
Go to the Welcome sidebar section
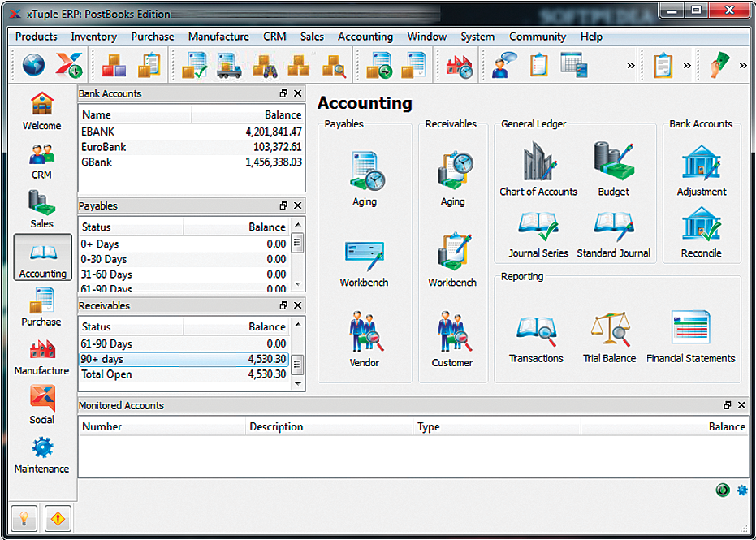click(x=42, y=111)
